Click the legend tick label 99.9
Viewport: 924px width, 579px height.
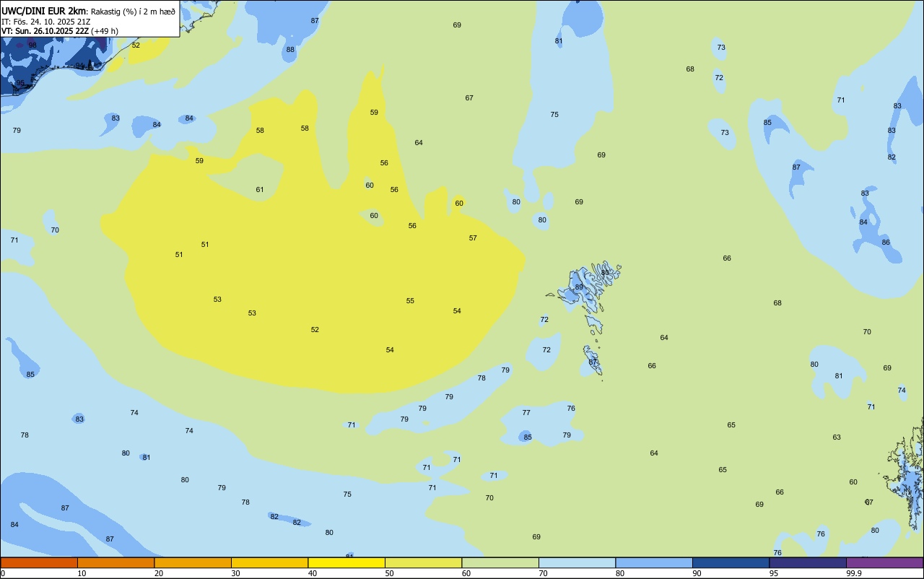(x=855, y=573)
